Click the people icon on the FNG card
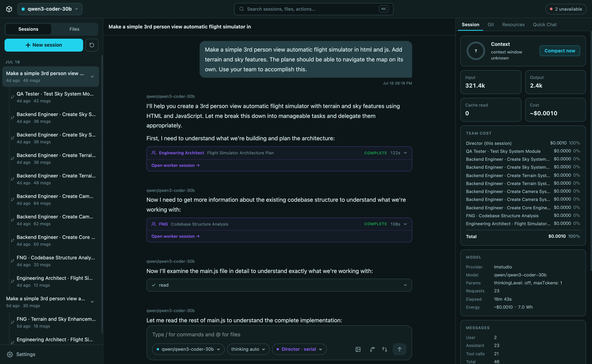 pos(154,224)
